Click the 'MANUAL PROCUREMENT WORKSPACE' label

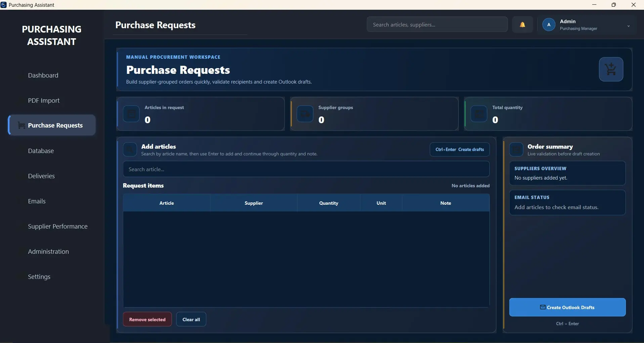[x=173, y=57]
